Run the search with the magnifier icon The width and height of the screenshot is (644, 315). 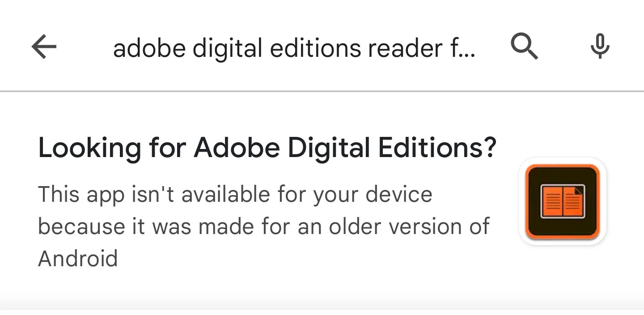click(524, 47)
